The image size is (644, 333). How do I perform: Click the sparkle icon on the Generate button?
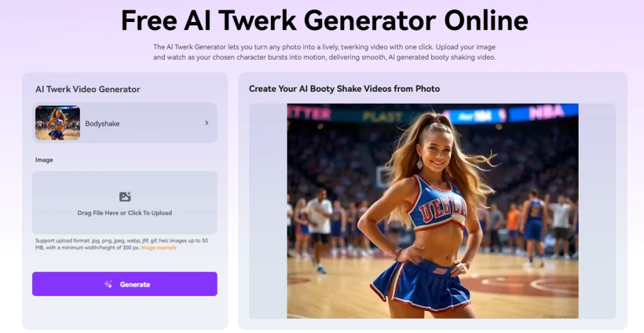[x=108, y=284]
